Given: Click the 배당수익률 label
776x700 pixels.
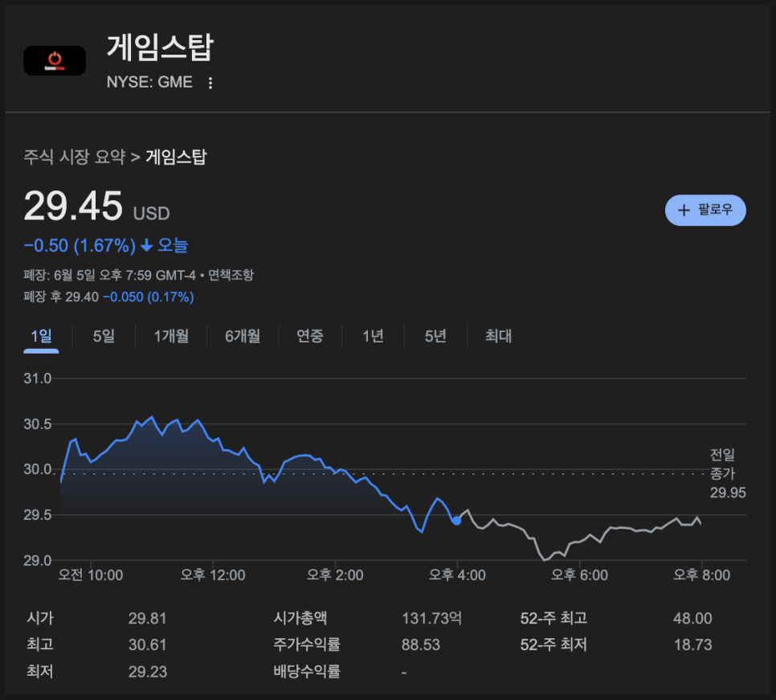Looking at the screenshot, I should pyautogui.click(x=307, y=671).
